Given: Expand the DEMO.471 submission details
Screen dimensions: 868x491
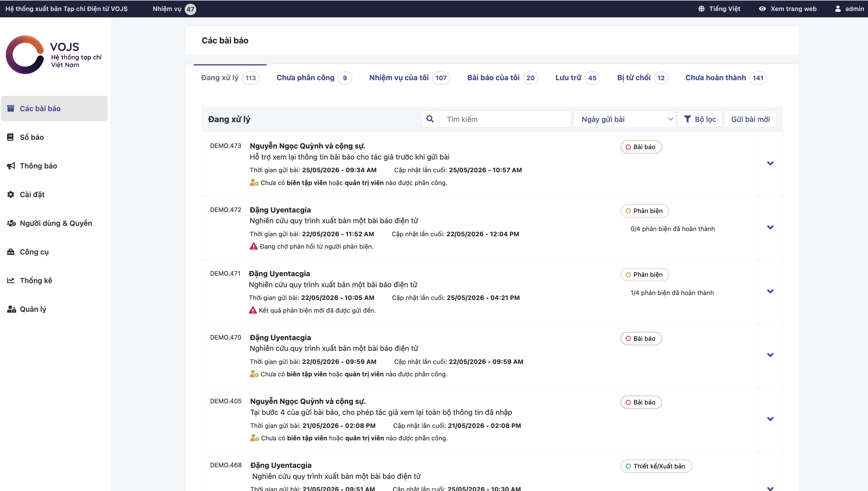Looking at the screenshot, I should tap(770, 291).
